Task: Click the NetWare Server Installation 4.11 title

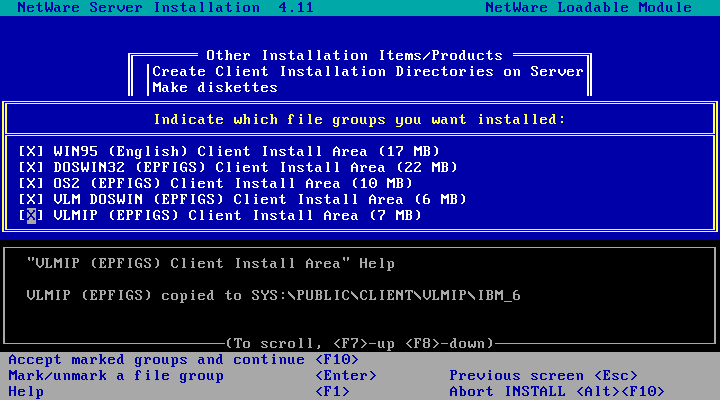Action: (x=165, y=7)
